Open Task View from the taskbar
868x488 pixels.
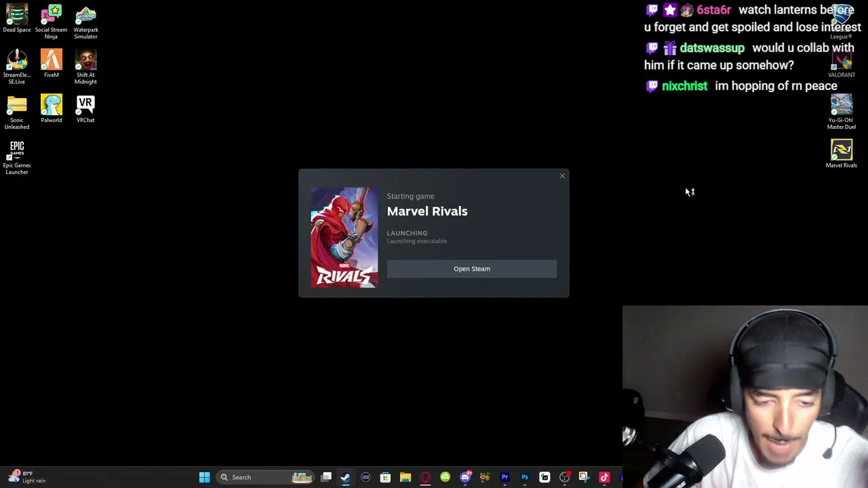pos(326,477)
